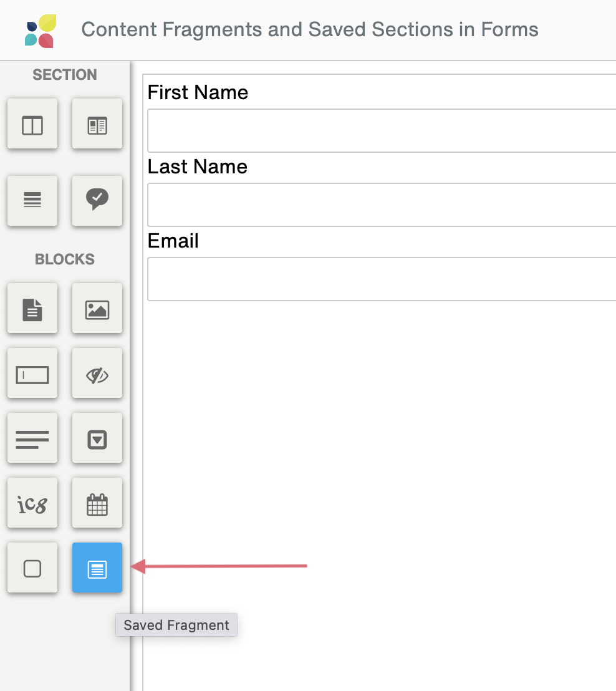The width and height of the screenshot is (616, 691).
Task: Add a hidden field block with crossed-eye icon
Action: 97,374
